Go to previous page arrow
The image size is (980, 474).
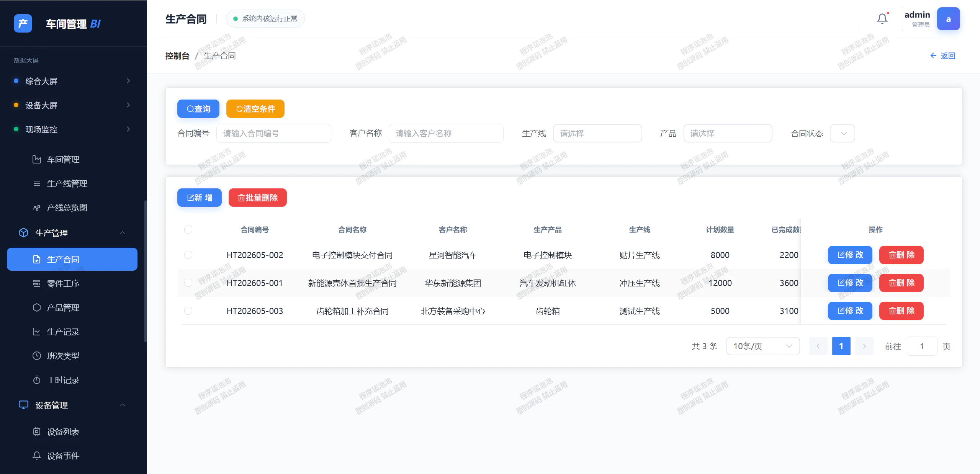click(818, 346)
